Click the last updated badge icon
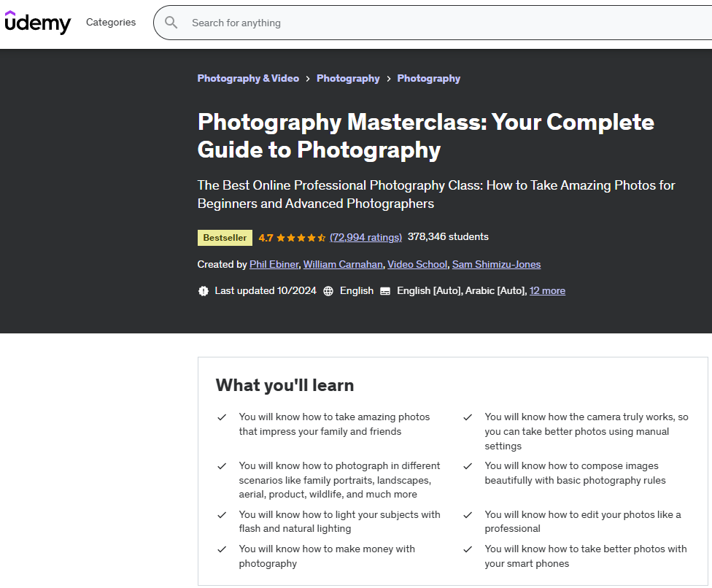 point(204,291)
